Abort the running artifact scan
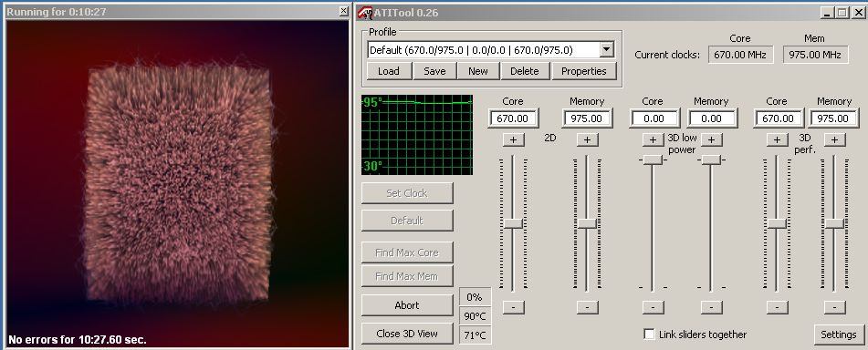The image size is (868, 350). point(407,305)
